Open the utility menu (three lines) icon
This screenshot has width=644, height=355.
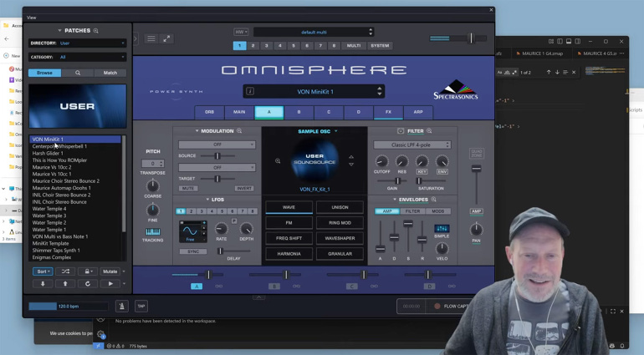tap(151, 38)
